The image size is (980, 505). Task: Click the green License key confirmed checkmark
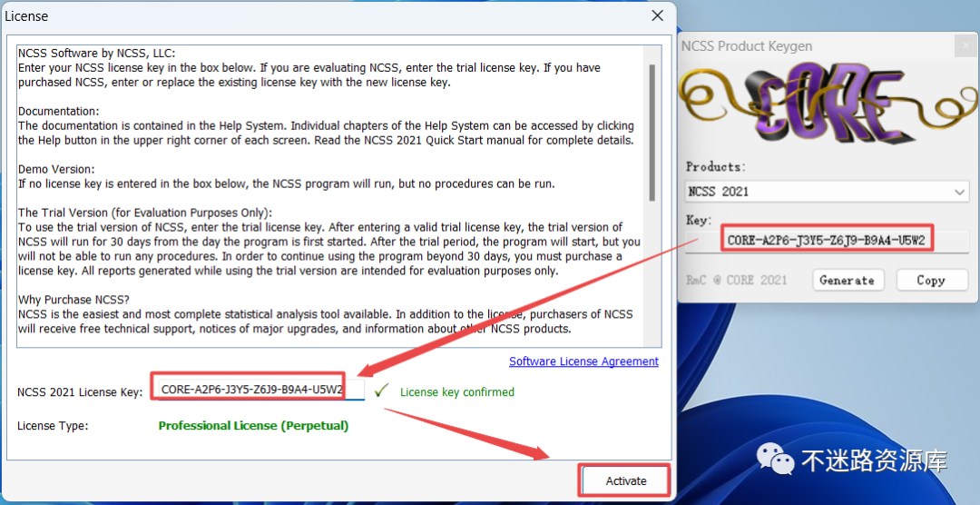pyautogui.click(x=381, y=391)
